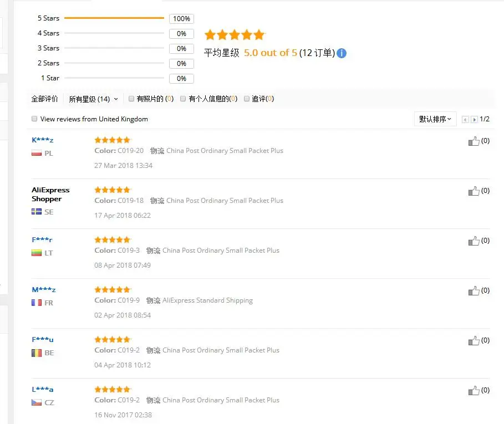Click Color: C019-3 text

point(117,250)
